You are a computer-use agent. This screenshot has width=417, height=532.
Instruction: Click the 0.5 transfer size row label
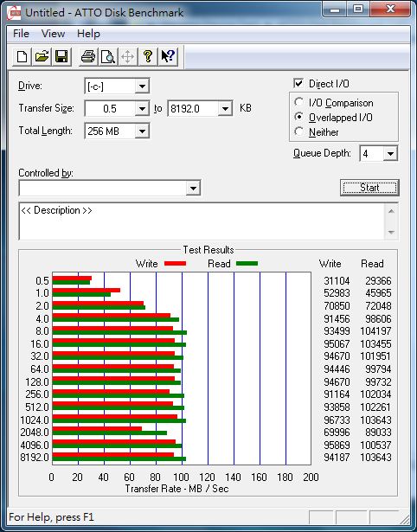tap(42, 280)
